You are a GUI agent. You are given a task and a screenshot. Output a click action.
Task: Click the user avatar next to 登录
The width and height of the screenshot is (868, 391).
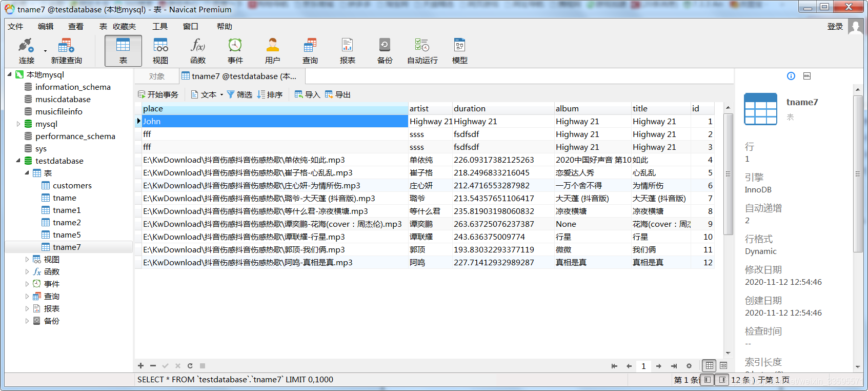click(855, 26)
